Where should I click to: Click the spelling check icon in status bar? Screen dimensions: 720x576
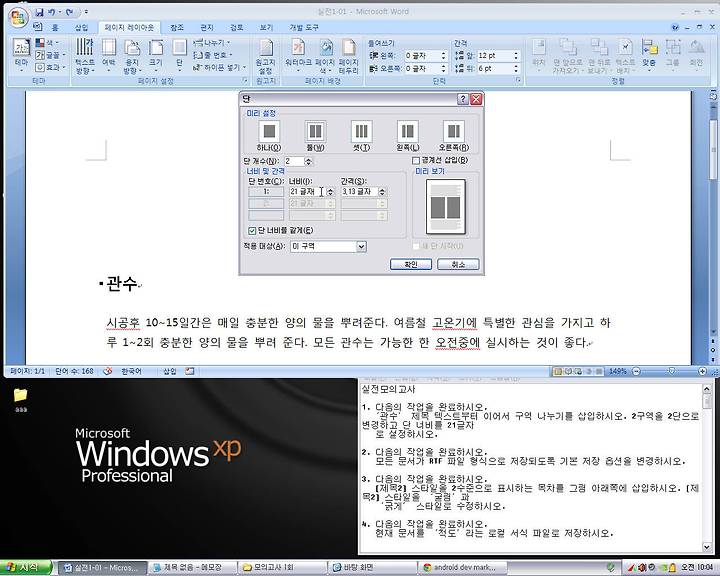coord(108,371)
